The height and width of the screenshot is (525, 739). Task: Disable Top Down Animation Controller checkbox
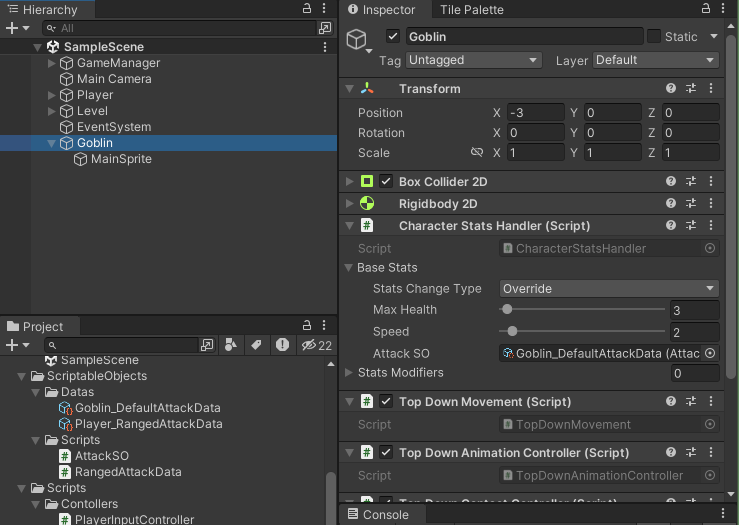click(x=386, y=452)
